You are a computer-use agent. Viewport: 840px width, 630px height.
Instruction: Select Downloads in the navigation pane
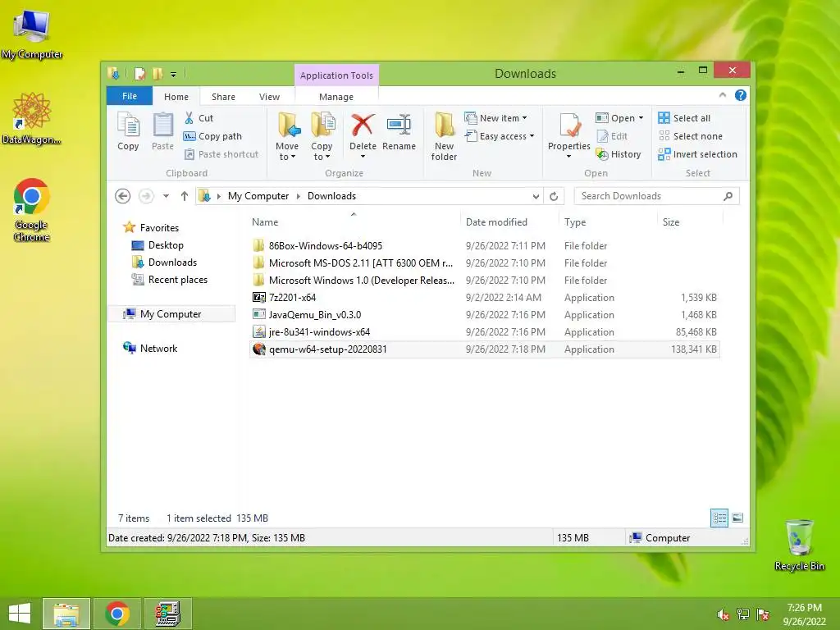tap(164, 262)
